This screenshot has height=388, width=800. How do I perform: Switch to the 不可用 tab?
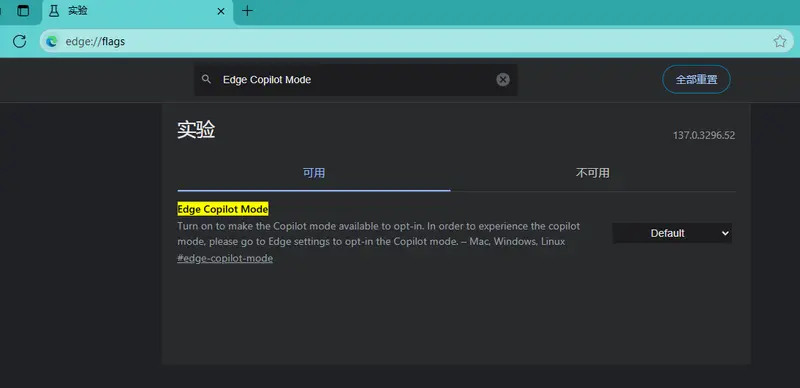click(x=593, y=173)
